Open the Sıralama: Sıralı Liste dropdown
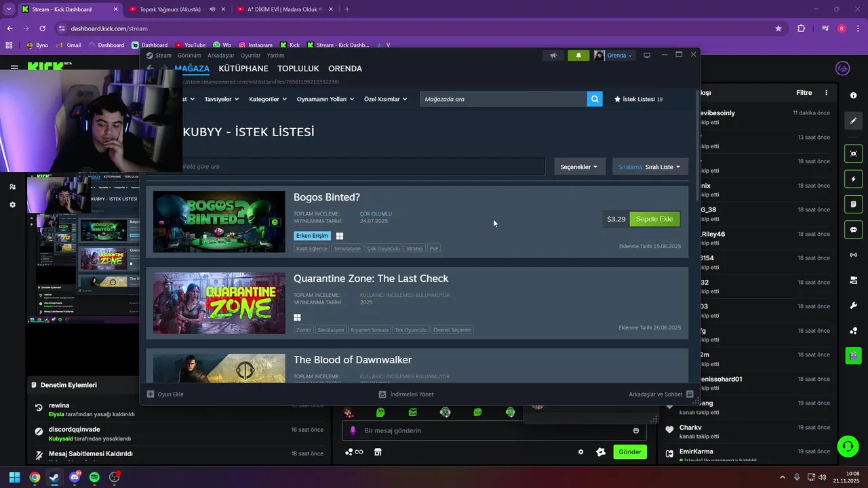Screen dimensions: 868x488 click(x=650, y=167)
